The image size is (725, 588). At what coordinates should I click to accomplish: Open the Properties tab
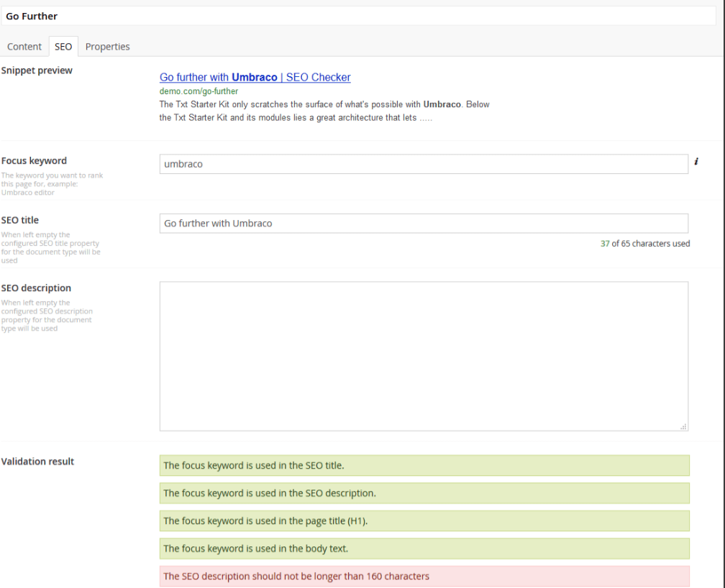(108, 47)
